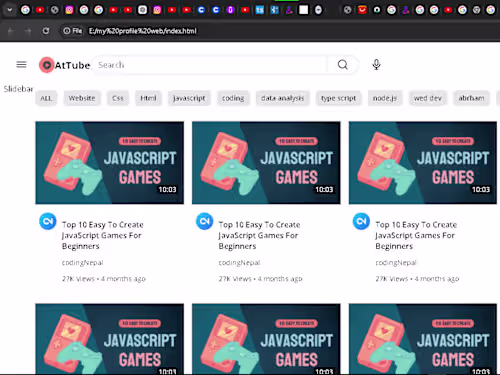Open the first JavaScript Games video thumbnail
The height and width of the screenshot is (375, 500).
(x=110, y=163)
